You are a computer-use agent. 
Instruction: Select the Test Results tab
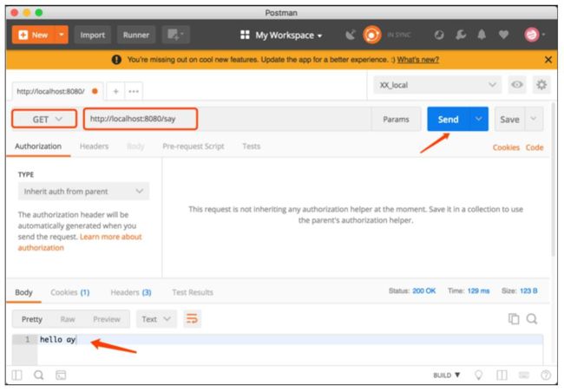(193, 292)
